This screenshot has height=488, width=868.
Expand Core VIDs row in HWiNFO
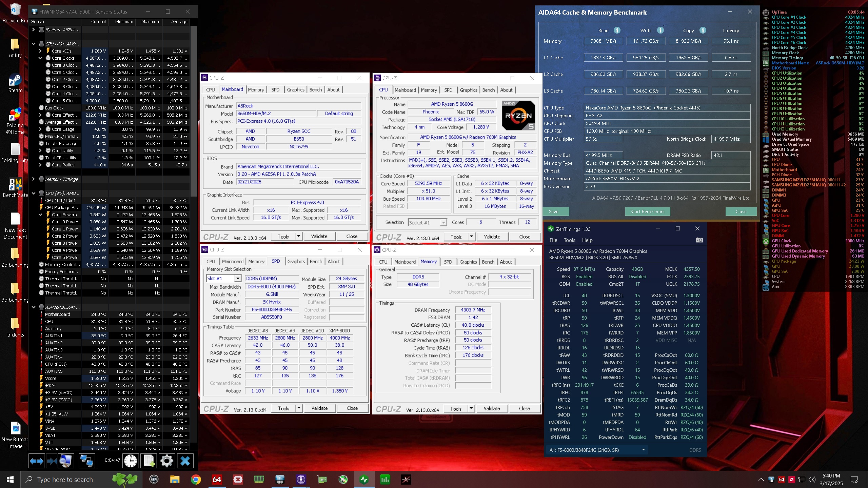point(40,51)
